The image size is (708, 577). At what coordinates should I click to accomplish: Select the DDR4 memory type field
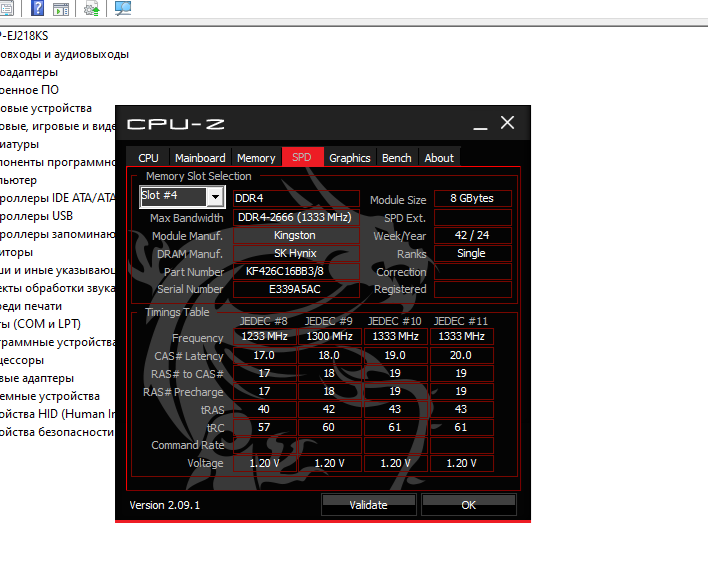coord(296,198)
